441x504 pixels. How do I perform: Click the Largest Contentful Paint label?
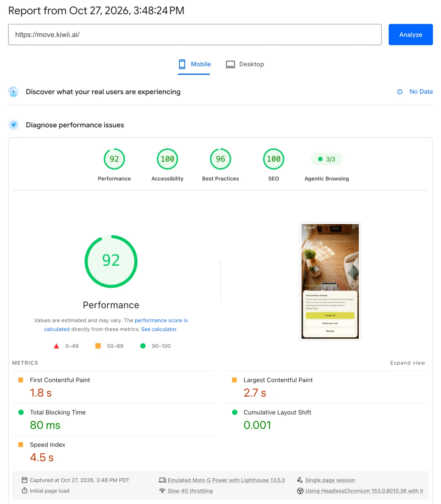(x=278, y=380)
